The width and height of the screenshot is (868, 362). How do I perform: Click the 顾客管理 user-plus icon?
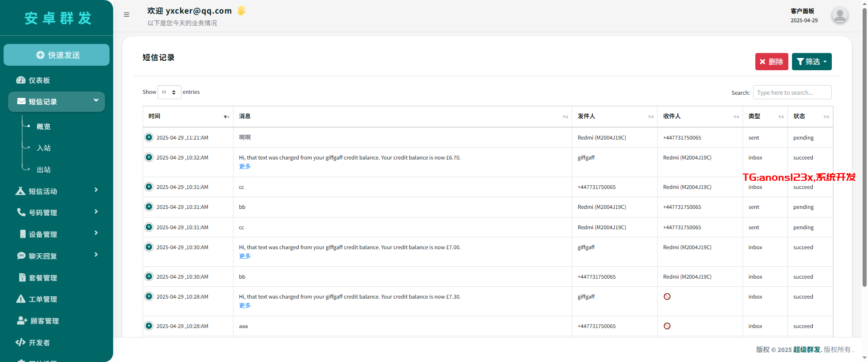pyautogui.click(x=22, y=321)
